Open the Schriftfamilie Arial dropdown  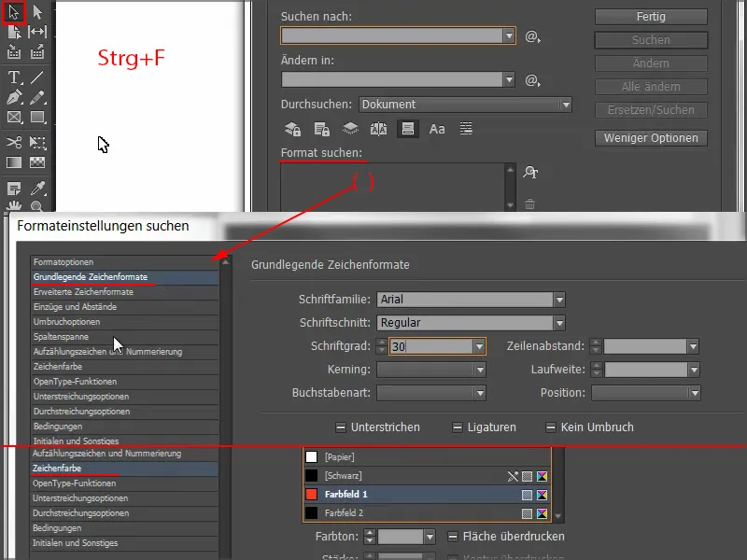click(x=559, y=300)
